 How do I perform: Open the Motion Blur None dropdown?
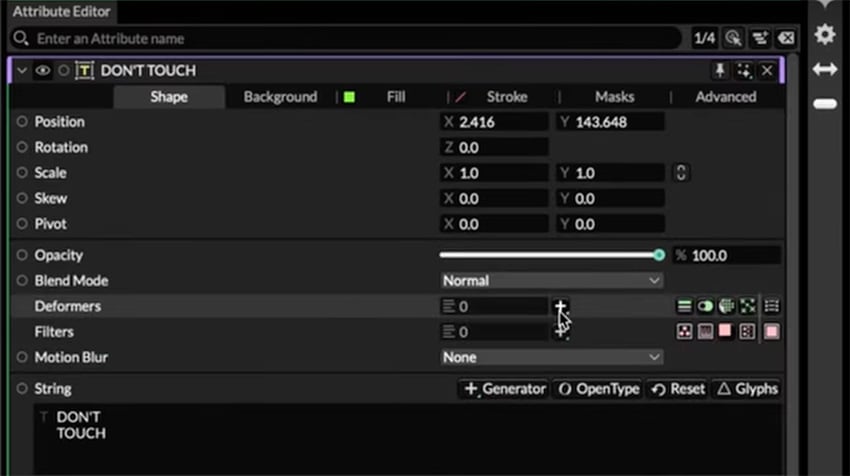551,357
